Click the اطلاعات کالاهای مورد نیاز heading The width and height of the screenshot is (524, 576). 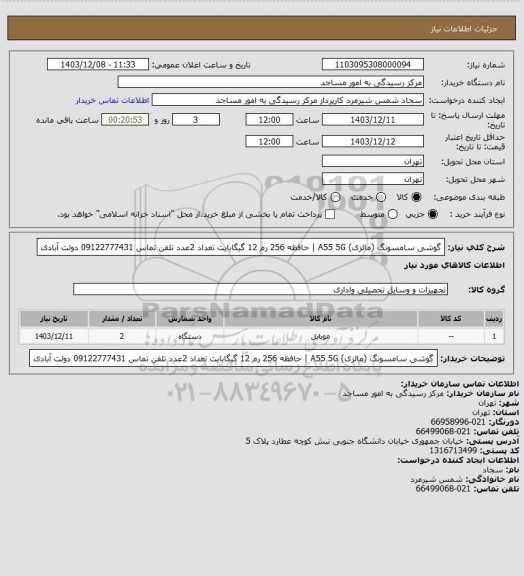454,265
